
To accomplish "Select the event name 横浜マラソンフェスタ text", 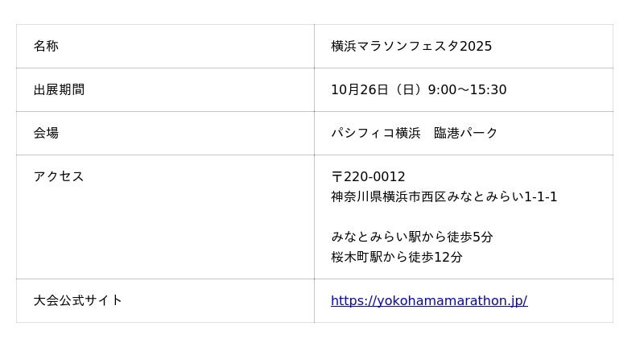I will click(x=394, y=47).
